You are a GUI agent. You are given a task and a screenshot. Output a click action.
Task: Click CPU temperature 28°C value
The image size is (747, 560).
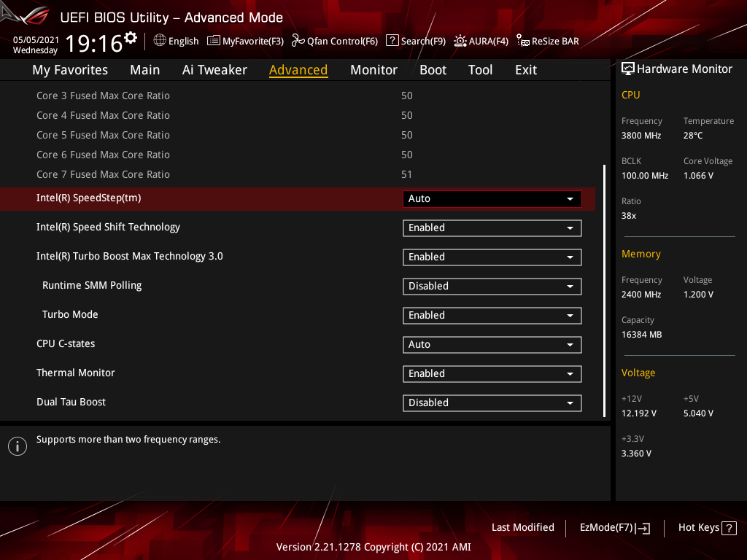[x=693, y=136]
